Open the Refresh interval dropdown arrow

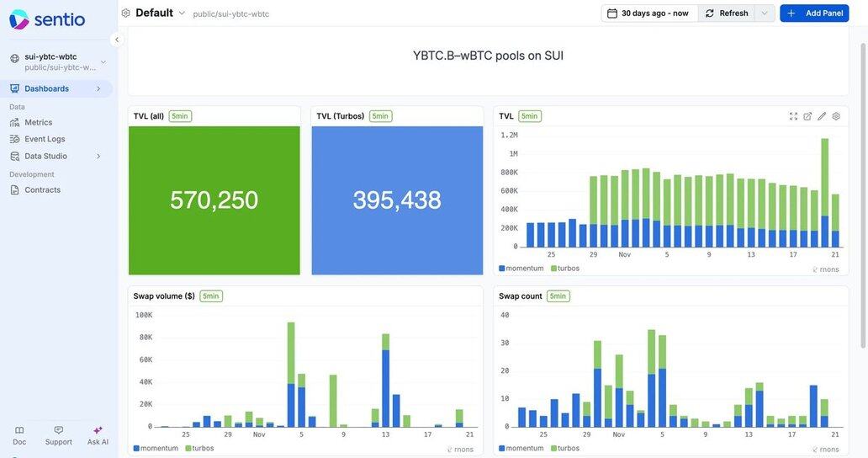(x=765, y=13)
